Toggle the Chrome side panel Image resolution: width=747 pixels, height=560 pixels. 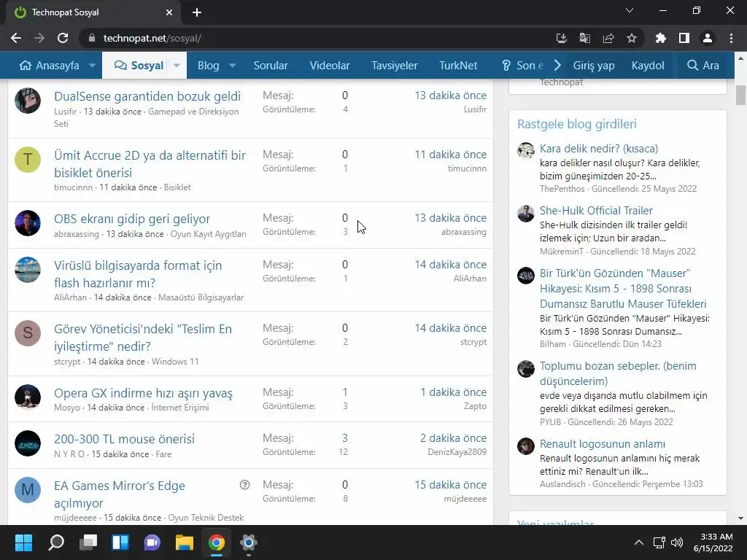pos(684,38)
